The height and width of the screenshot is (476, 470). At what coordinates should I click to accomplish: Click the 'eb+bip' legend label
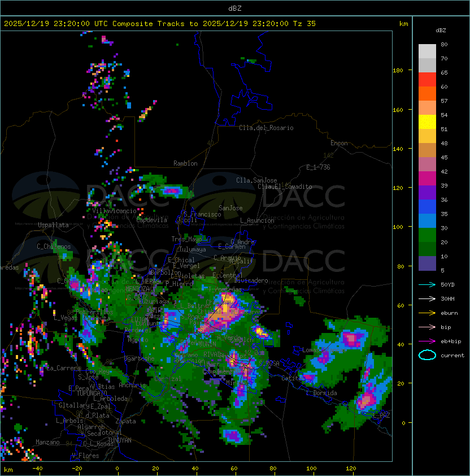451,341
